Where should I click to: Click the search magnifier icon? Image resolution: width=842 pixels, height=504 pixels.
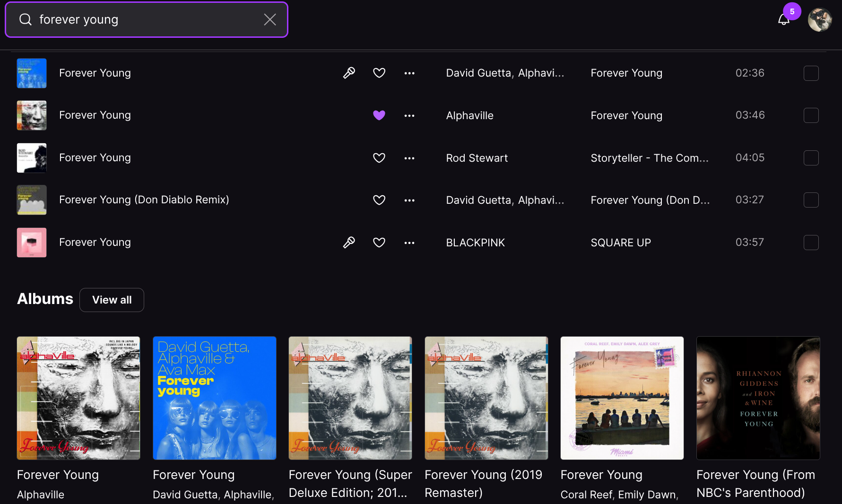click(25, 19)
